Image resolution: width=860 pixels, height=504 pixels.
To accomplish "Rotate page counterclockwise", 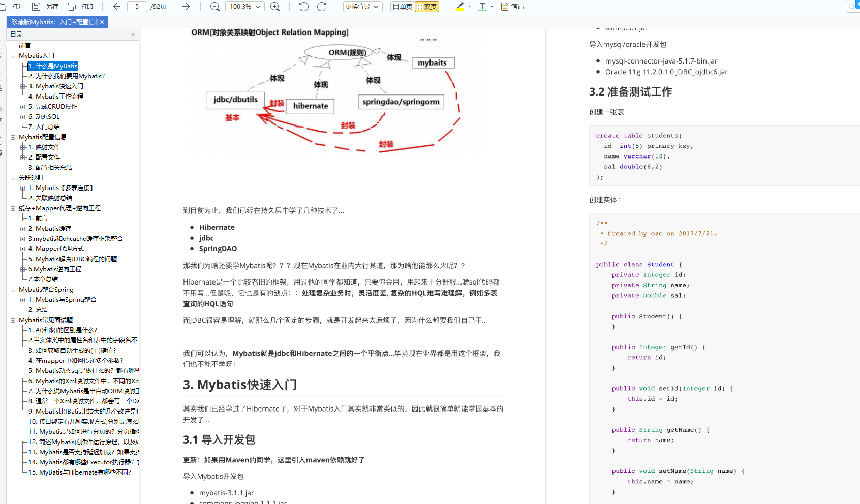I will pos(303,7).
